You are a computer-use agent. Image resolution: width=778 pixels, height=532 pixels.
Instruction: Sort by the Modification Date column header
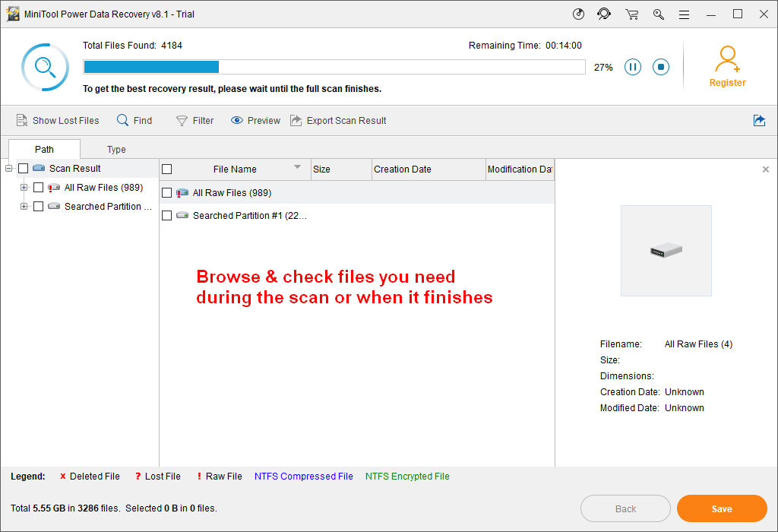(520, 169)
